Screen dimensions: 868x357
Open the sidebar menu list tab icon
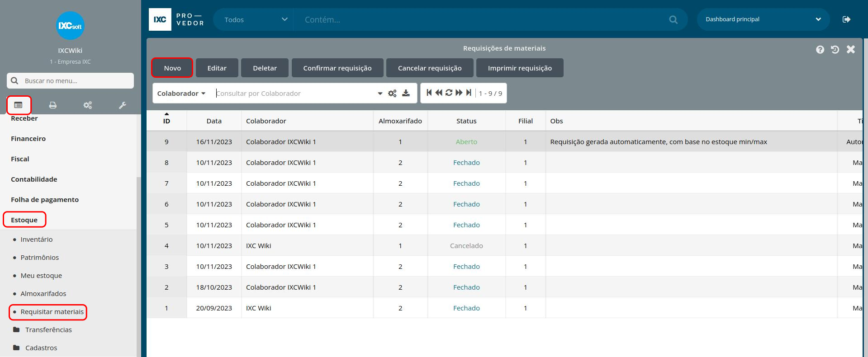[x=18, y=105]
